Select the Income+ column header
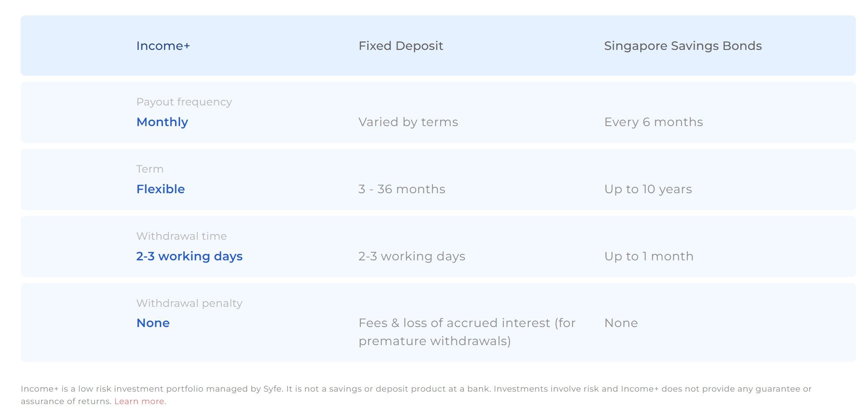The width and height of the screenshot is (868, 420). 163,46
